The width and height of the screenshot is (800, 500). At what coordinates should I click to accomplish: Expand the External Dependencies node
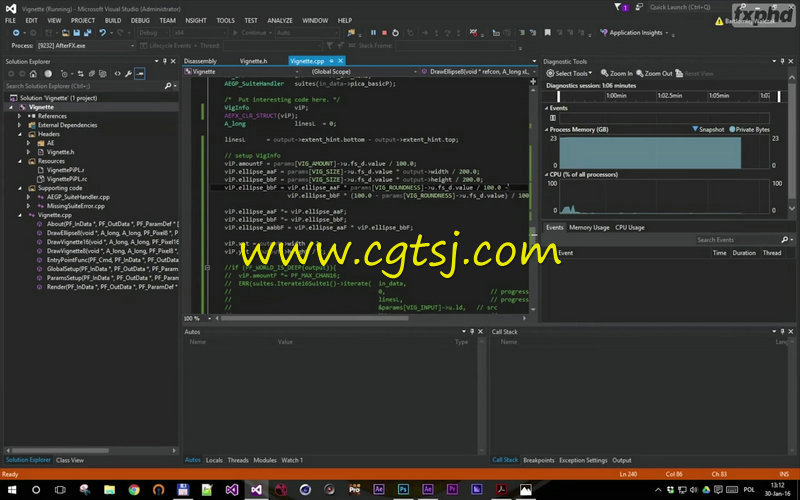[20, 125]
